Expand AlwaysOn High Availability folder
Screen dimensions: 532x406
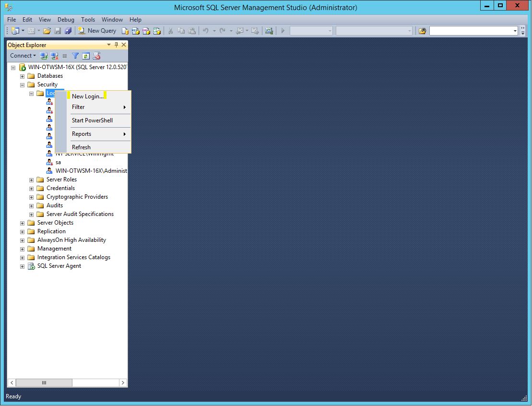point(23,241)
